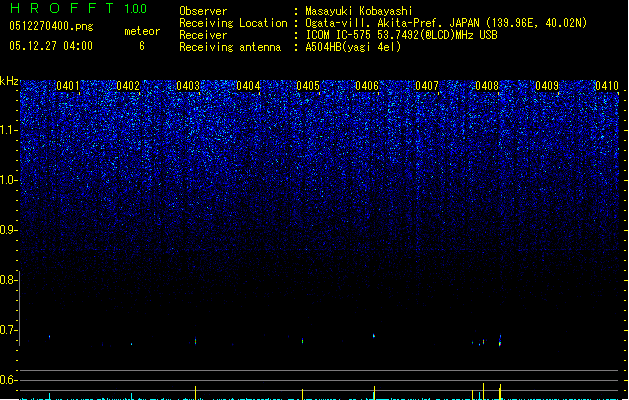
Task: Click the meteor echo at the 0408 tick
Action: [500, 340]
